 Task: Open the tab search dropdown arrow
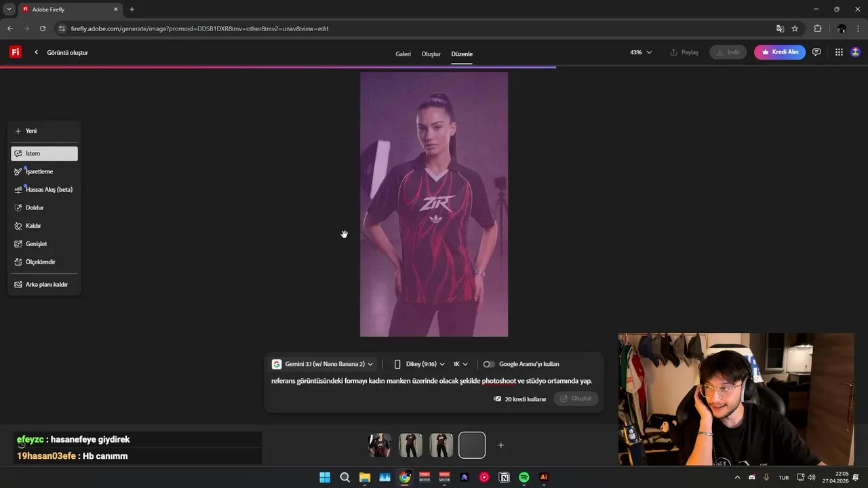[x=9, y=9]
